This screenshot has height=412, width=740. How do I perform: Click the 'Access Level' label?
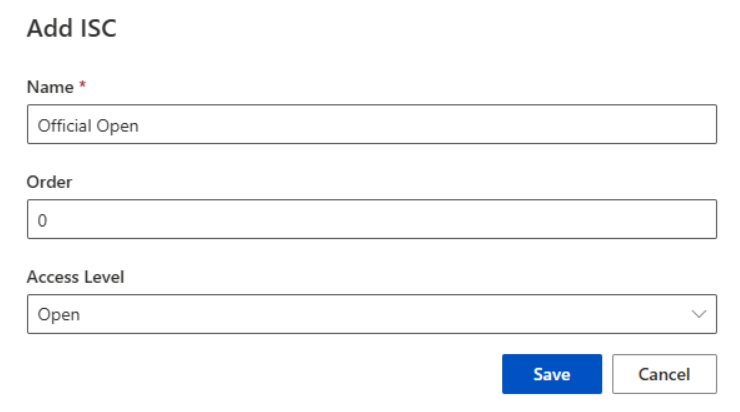pyautogui.click(x=74, y=277)
